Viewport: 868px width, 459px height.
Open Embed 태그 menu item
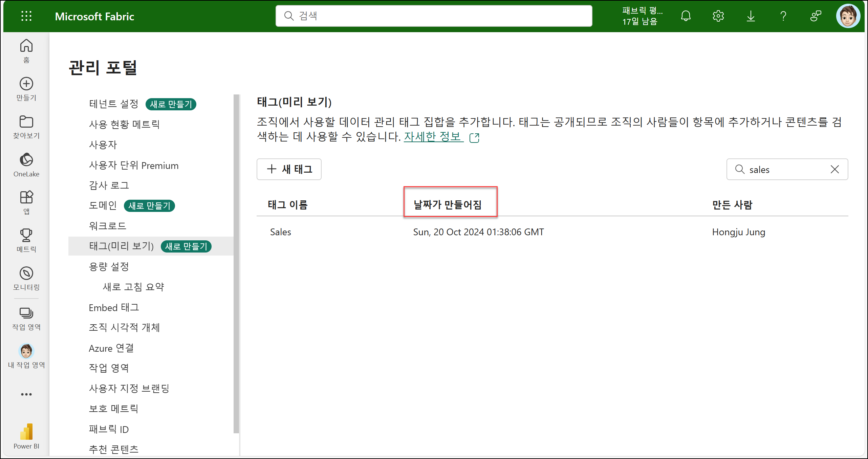click(x=114, y=307)
